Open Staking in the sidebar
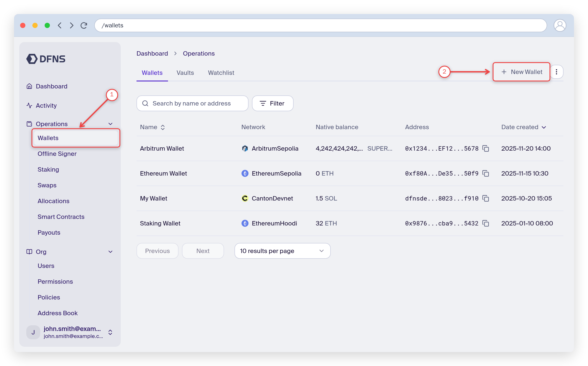 [x=48, y=169]
